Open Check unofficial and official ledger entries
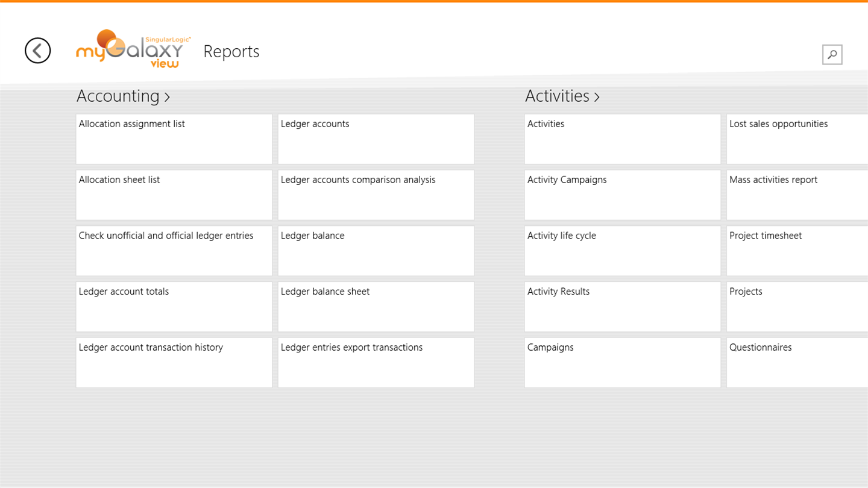The height and width of the screenshot is (488, 868). pyautogui.click(x=174, y=251)
